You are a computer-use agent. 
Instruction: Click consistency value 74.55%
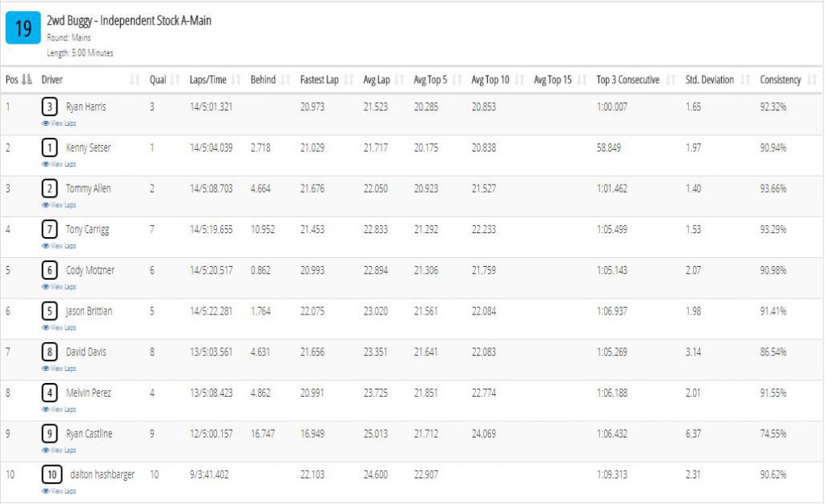773,434
